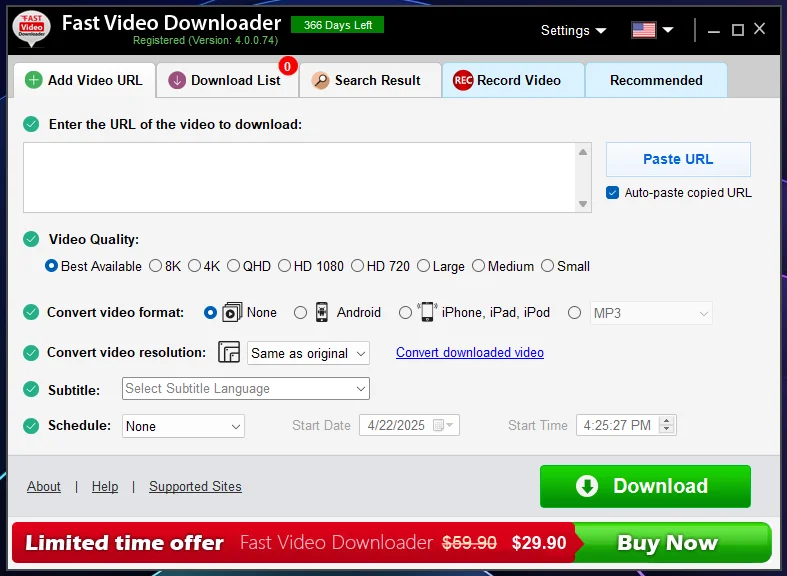
Task: Switch to the Recommended tab
Action: (x=656, y=80)
